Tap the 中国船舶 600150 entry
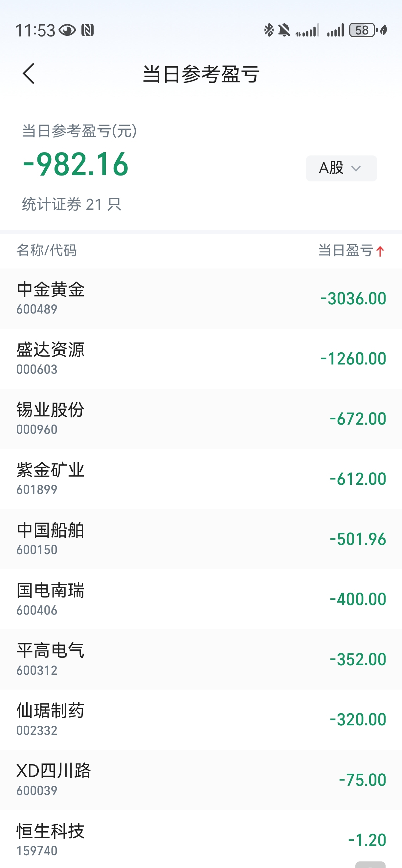 (x=201, y=539)
